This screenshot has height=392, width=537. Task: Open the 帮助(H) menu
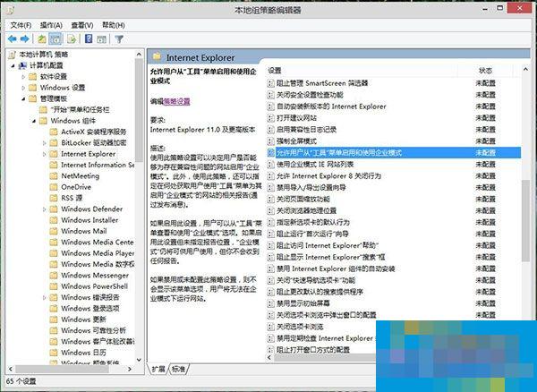(x=114, y=25)
